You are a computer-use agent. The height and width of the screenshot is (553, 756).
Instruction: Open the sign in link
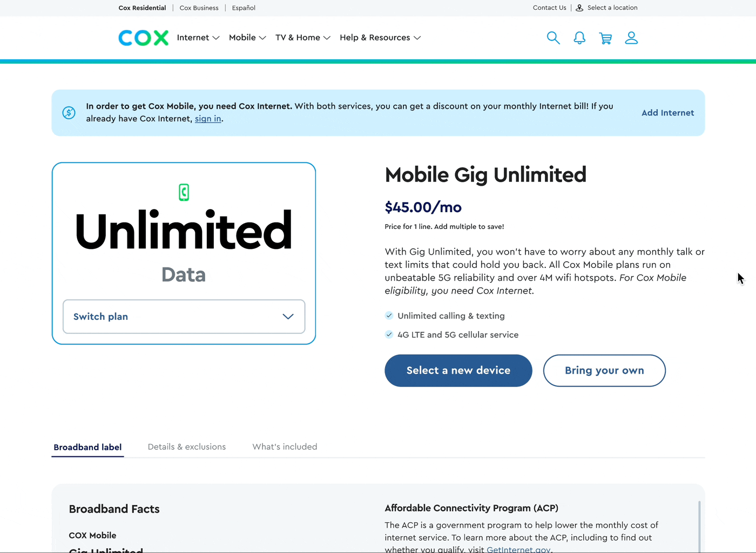pyautogui.click(x=208, y=118)
